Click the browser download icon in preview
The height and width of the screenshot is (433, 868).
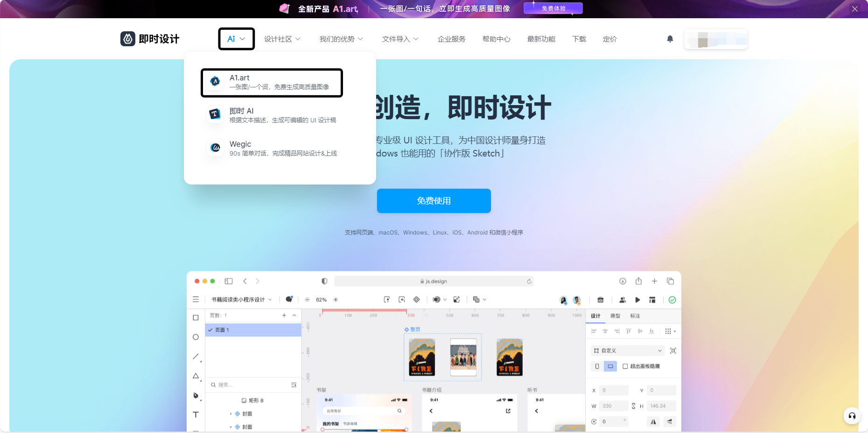pyautogui.click(x=623, y=281)
